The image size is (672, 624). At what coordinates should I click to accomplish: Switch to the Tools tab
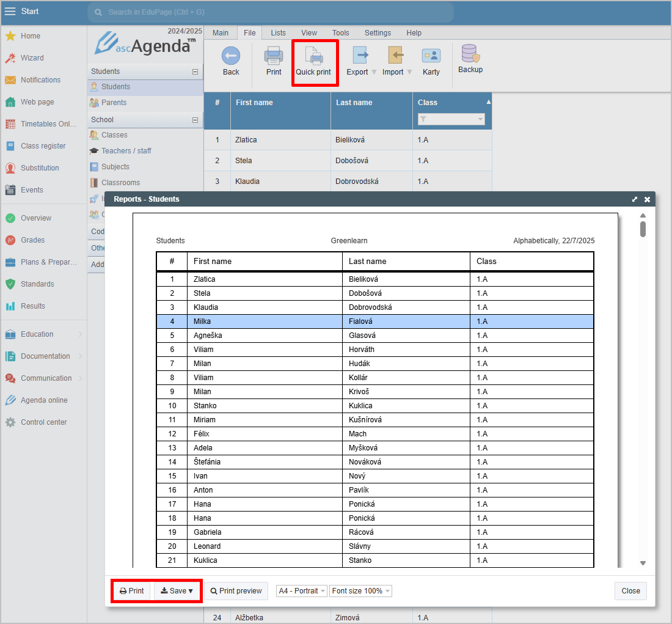(341, 33)
